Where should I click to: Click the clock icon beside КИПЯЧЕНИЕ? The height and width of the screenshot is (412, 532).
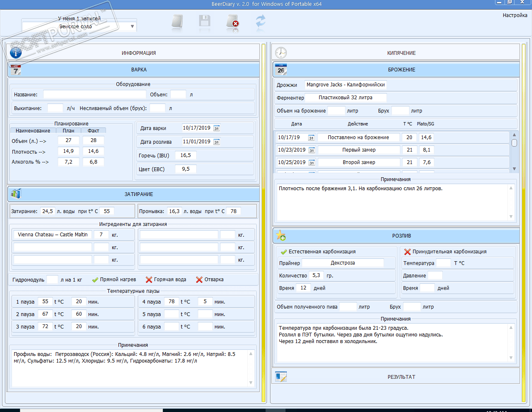tap(281, 53)
